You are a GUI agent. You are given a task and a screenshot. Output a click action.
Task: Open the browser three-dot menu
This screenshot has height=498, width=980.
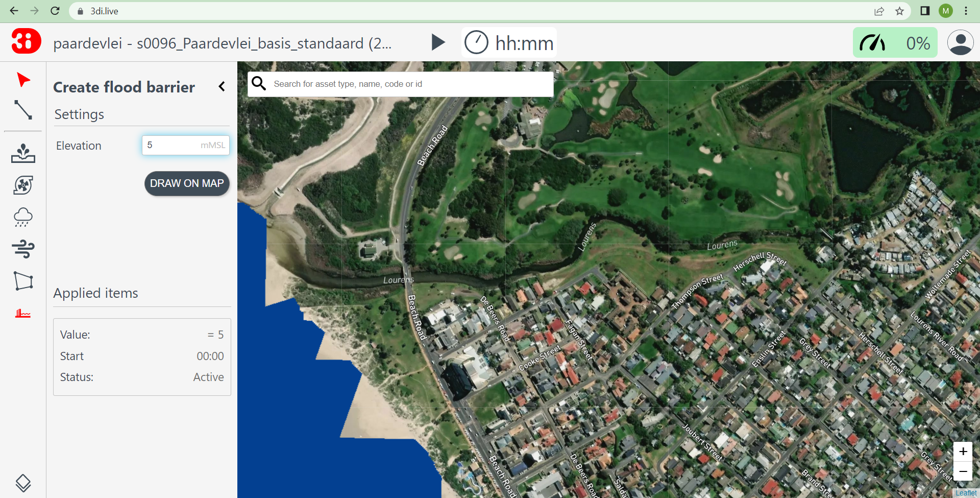coord(967,11)
